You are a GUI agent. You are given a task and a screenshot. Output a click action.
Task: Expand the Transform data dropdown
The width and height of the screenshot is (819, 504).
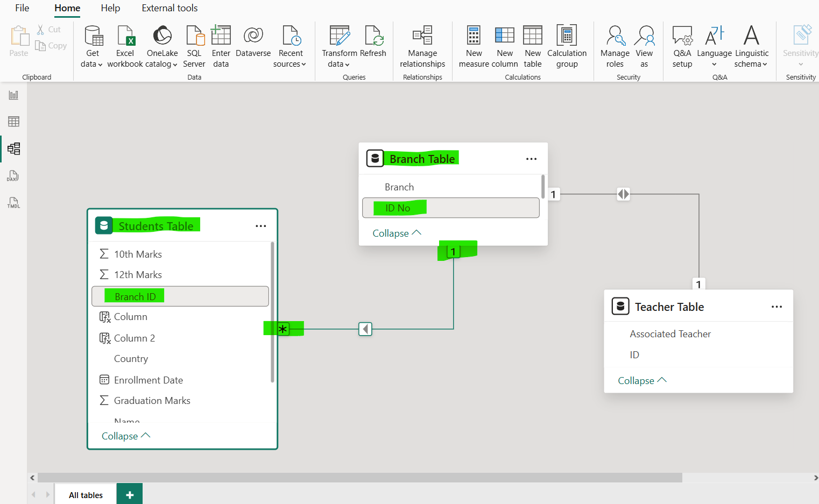click(339, 64)
